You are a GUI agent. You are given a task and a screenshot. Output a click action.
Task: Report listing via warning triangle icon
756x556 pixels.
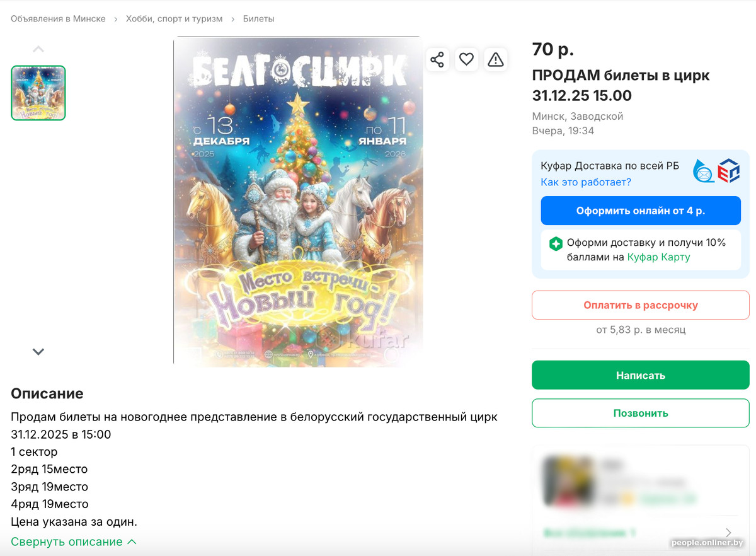(496, 60)
